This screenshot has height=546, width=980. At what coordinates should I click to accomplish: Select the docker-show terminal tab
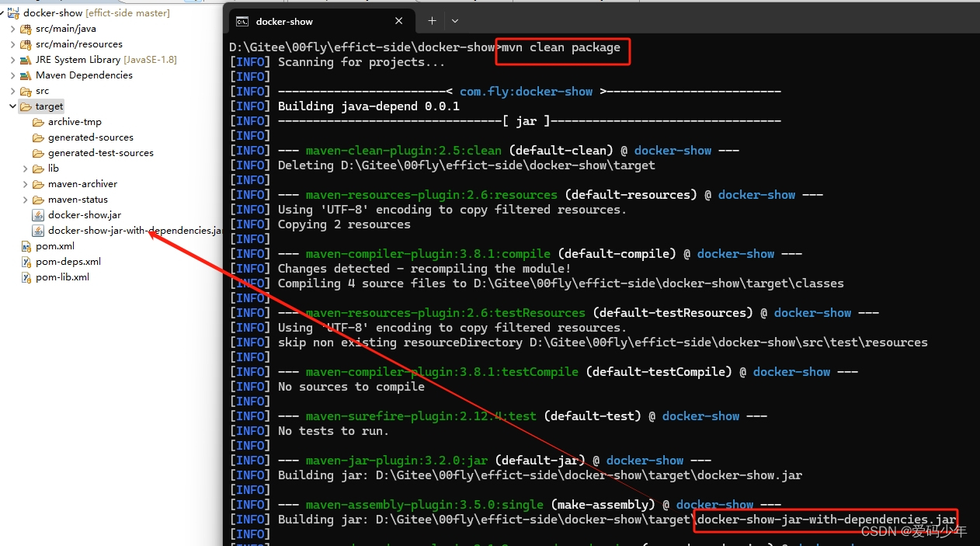321,21
